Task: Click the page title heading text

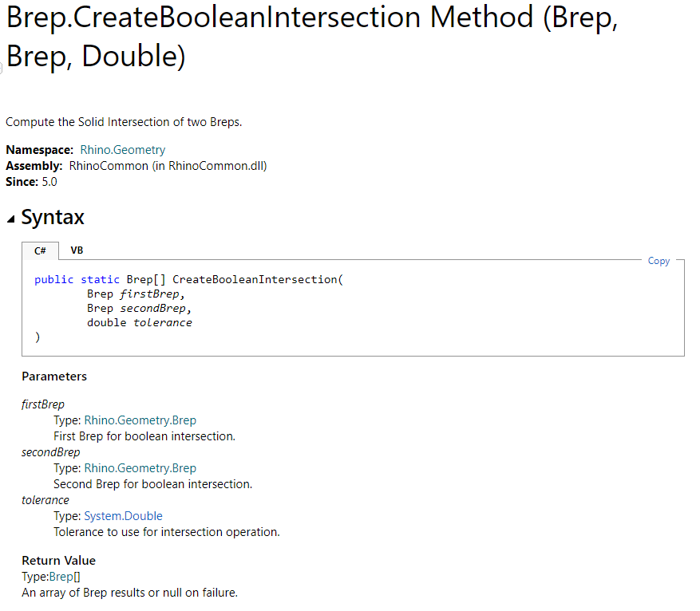Action: [x=311, y=37]
